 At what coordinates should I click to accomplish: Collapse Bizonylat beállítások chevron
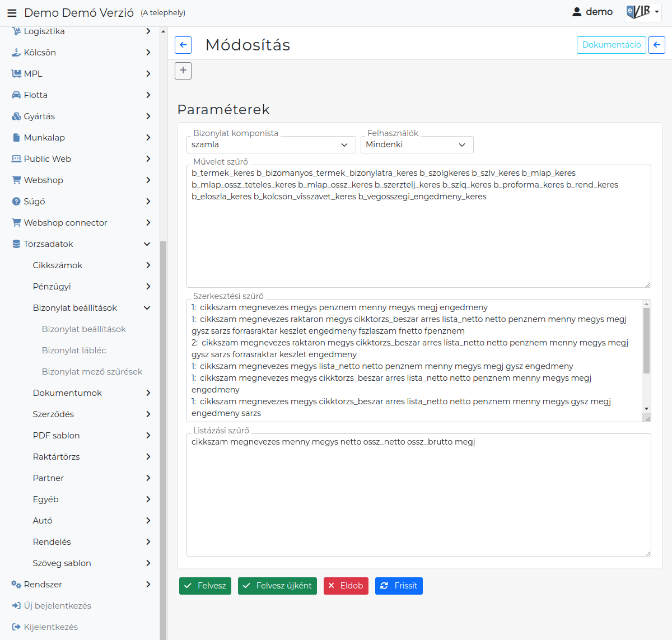[147, 308]
